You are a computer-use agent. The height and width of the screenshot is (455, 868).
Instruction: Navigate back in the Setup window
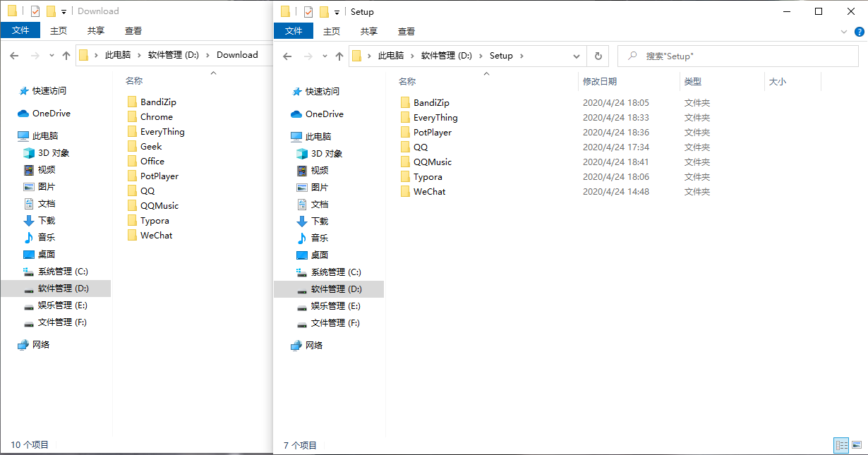[287, 56]
